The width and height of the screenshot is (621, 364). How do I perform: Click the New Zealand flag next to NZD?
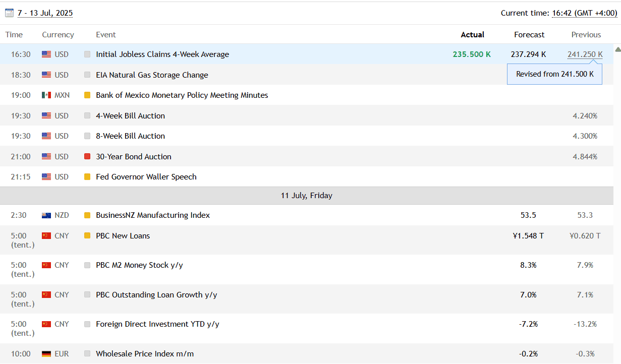[46, 215]
